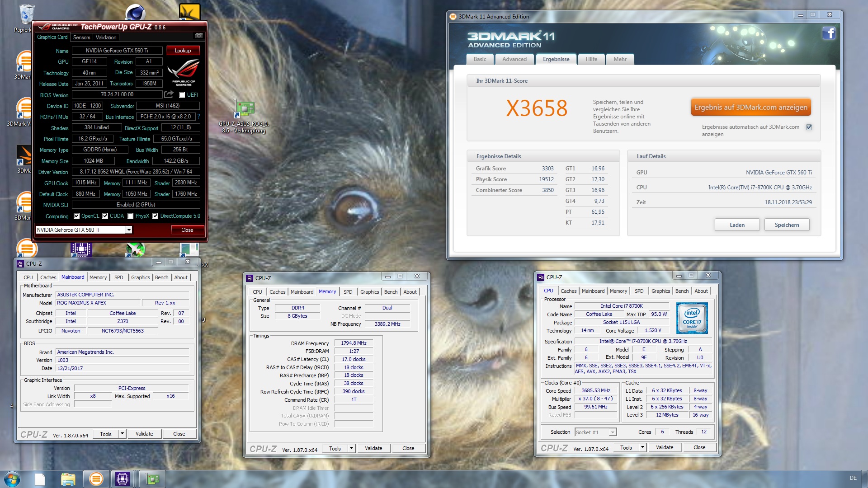Select SPD tab in Memory CPU-Z window
Image resolution: width=868 pixels, height=488 pixels.
[x=348, y=292]
